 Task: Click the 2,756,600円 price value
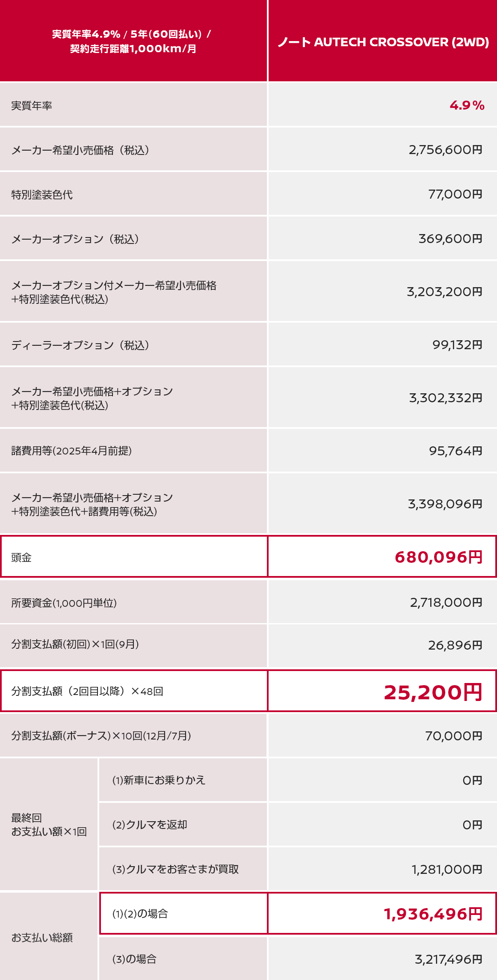tap(445, 150)
